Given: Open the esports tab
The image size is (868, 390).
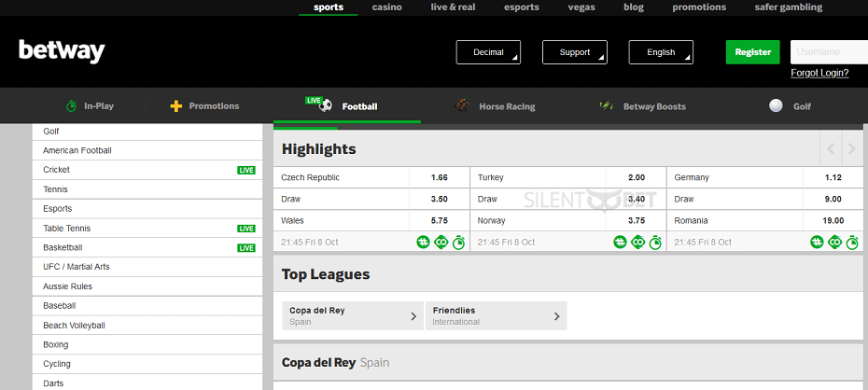Looking at the screenshot, I should pos(522,7).
